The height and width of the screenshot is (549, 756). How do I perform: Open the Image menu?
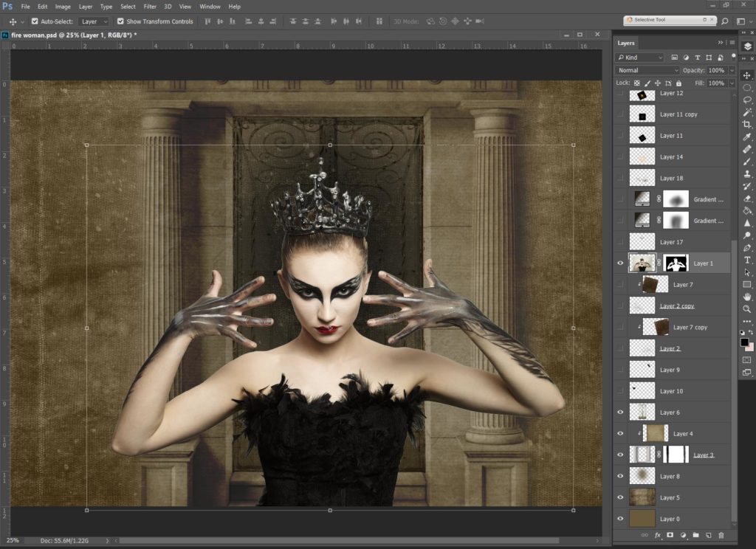tap(63, 7)
